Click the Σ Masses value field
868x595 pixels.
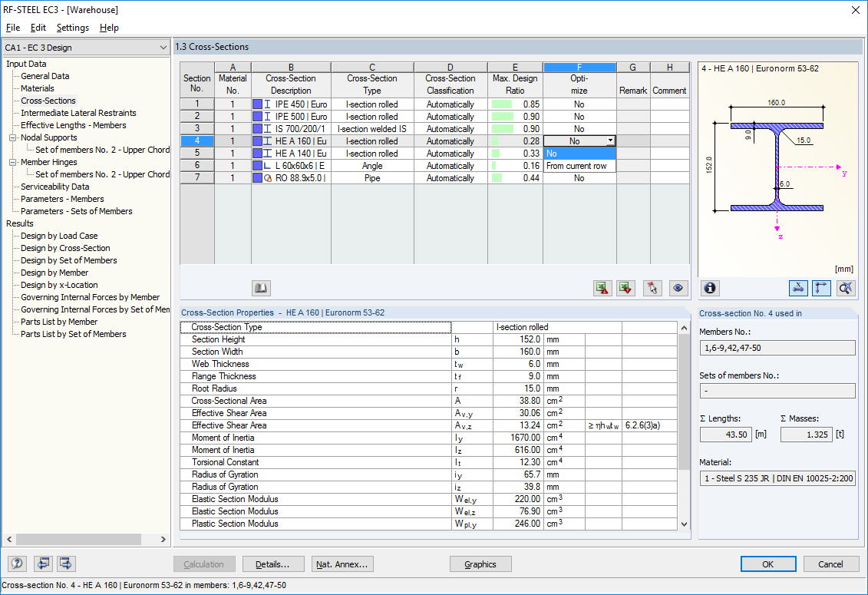[806, 435]
